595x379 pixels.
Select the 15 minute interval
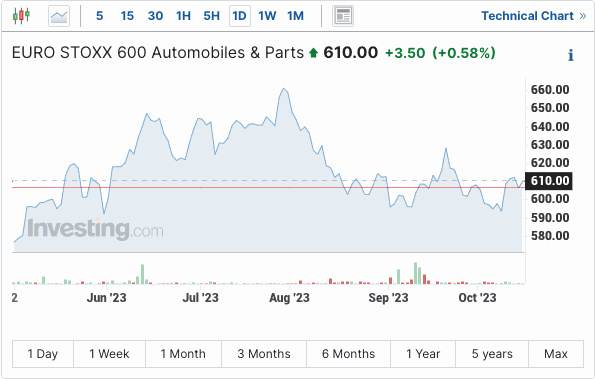[127, 16]
